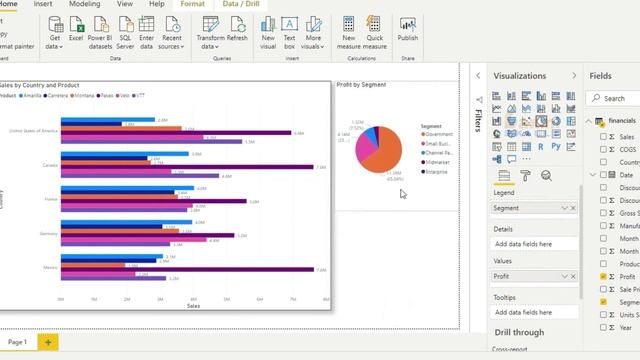Select the Clustered bar chart visual
Viewport: 640px width, 360px height.
[x=526, y=96]
